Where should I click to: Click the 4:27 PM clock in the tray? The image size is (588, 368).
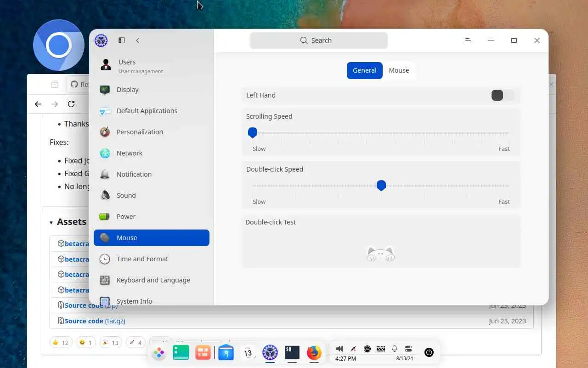pos(345,358)
